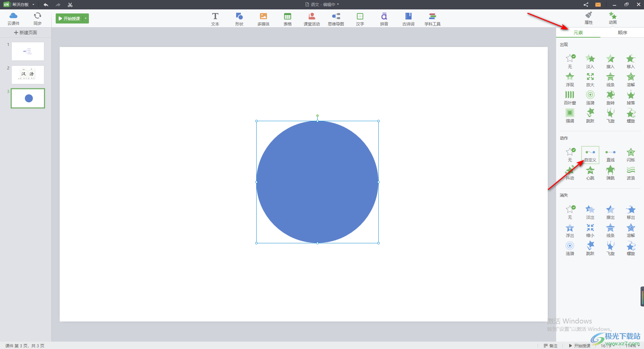Choose the 心跳 heartbeat action animation
Image resolution: width=644 pixels, height=349 pixels.
click(590, 173)
